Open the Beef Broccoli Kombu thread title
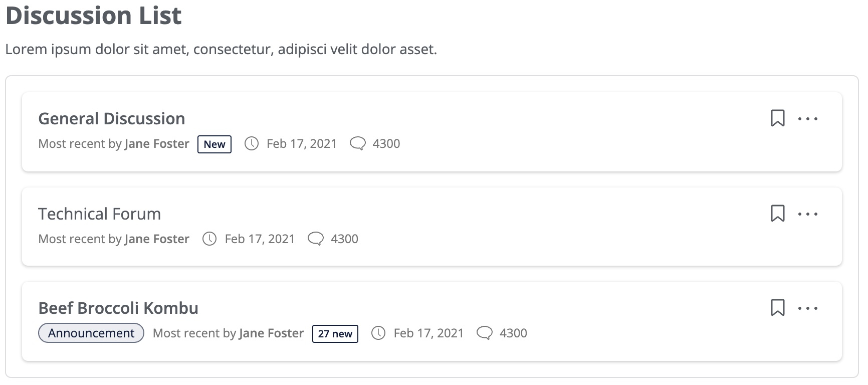868x385 pixels. pos(118,308)
